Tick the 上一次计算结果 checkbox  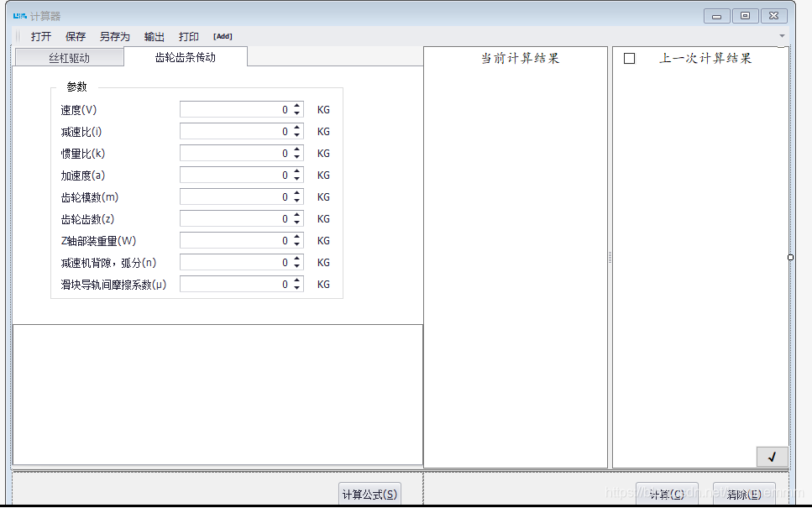629,59
